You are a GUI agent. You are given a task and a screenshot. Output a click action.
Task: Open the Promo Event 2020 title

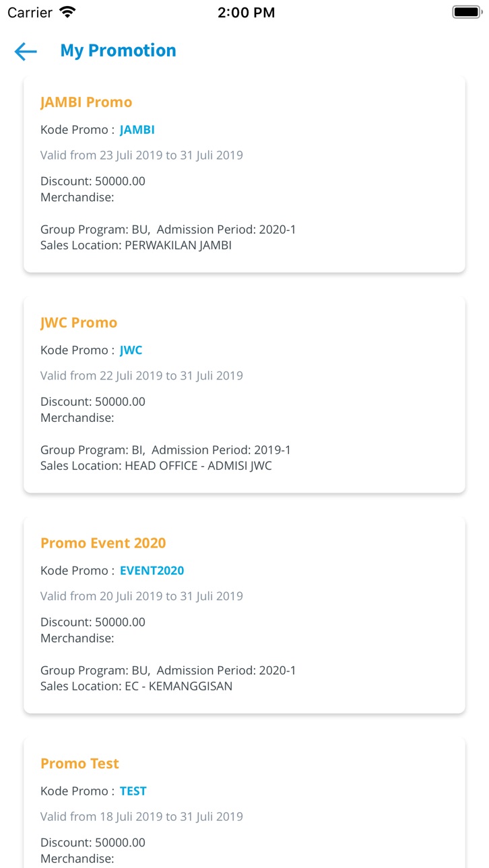point(103,543)
